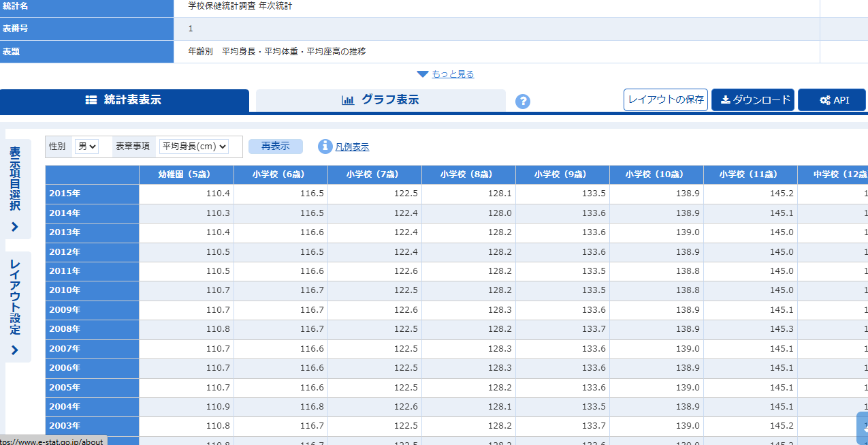
Task: Switch to the 統計表表示 tab
Action: tap(124, 100)
